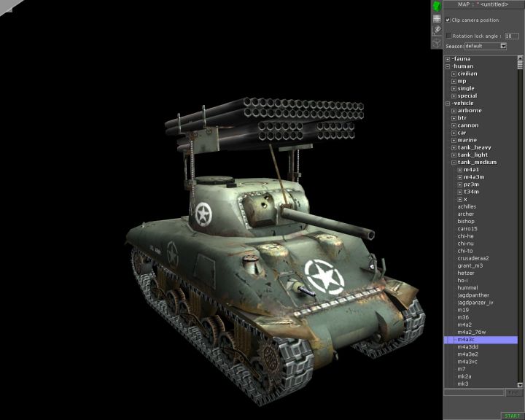Expand the tank_heavy folder
This screenshot has height=420, width=525.
click(454, 147)
